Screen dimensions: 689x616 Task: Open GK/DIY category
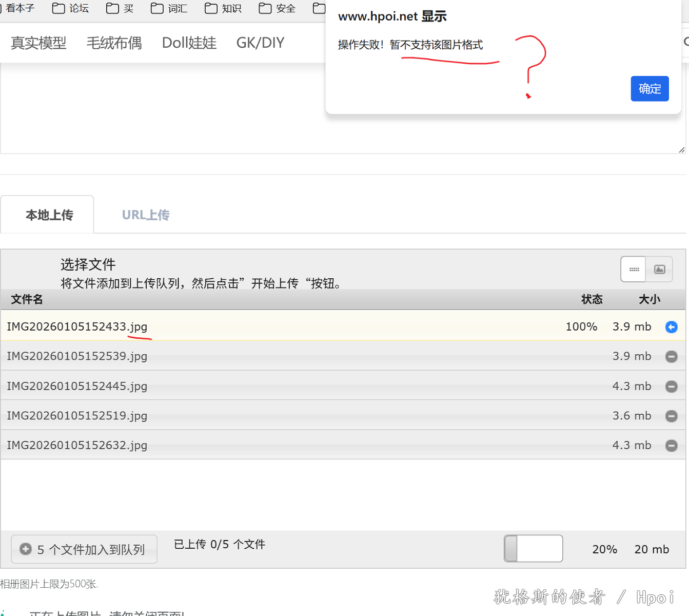pyautogui.click(x=260, y=43)
